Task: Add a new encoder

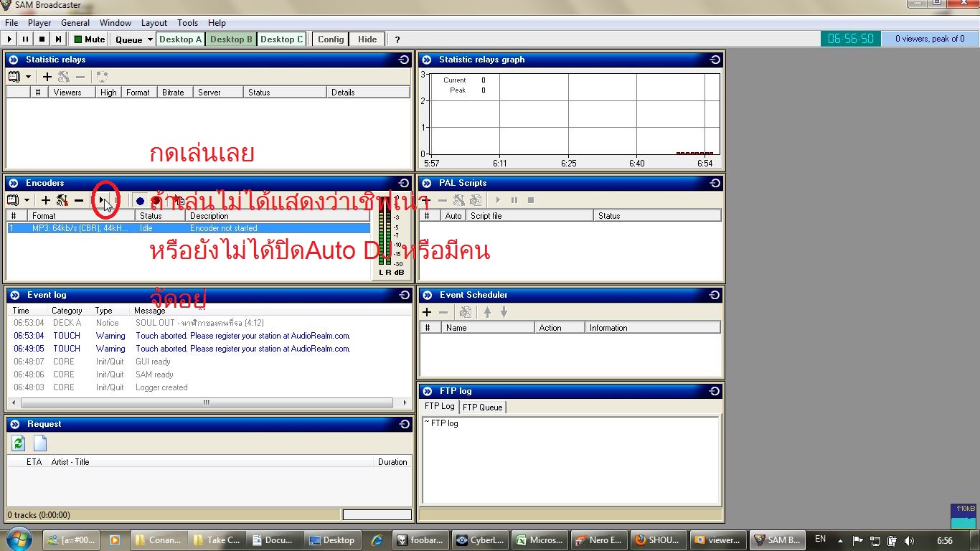Action: coord(46,201)
